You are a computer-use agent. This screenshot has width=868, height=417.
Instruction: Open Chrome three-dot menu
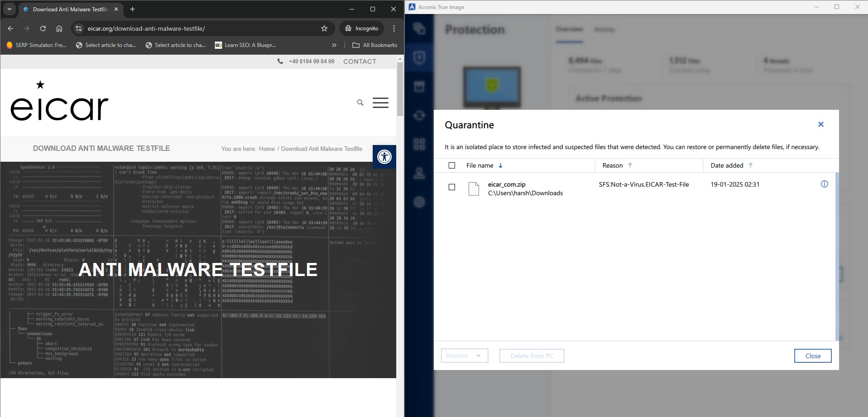click(394, 28)
